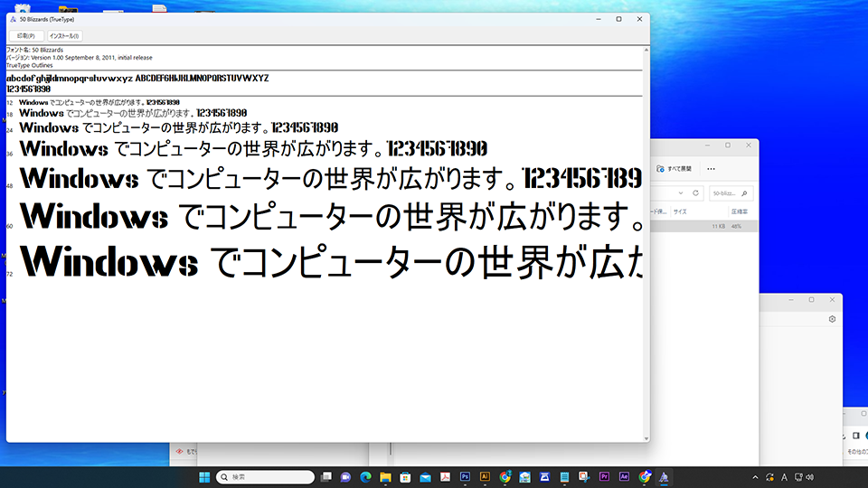This screenshot has height=488, width=868.
Task: Open After Effects from the taskbar
Action: click(625, 476)
